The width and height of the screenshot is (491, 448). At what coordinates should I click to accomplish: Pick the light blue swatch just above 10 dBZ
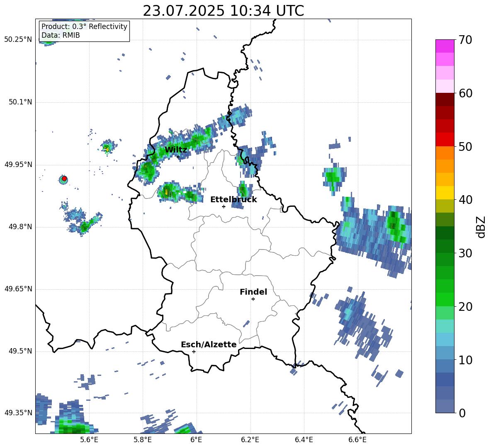point(445,353)
